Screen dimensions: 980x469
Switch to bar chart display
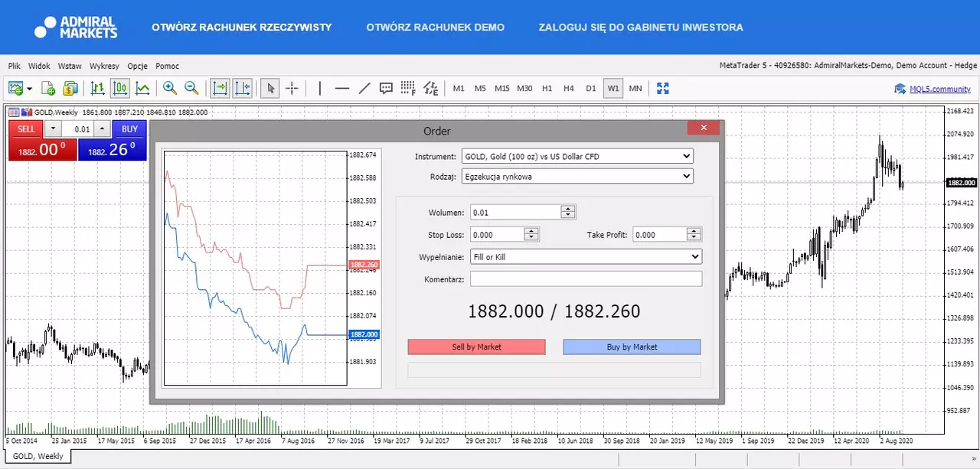click(x=97, y=88)
